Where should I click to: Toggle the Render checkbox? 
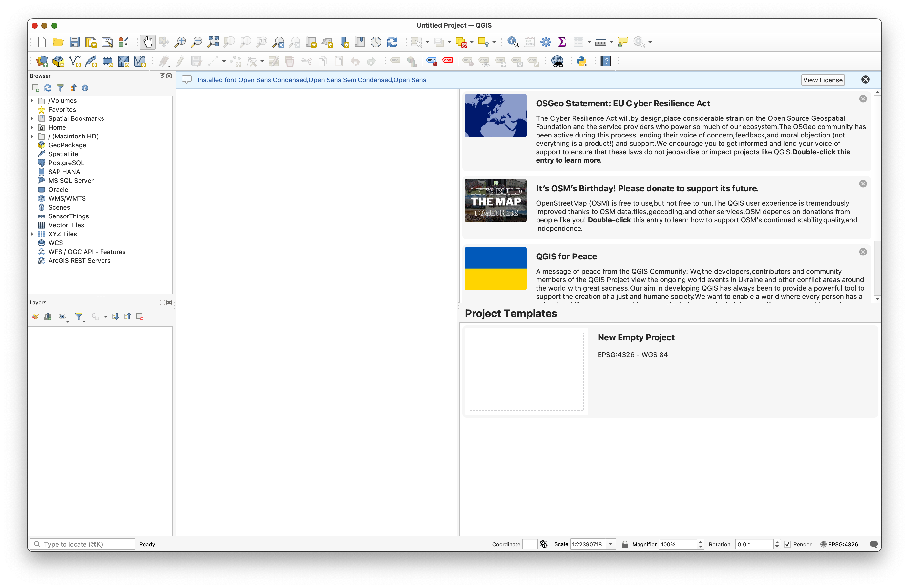[x=787, y=545]
